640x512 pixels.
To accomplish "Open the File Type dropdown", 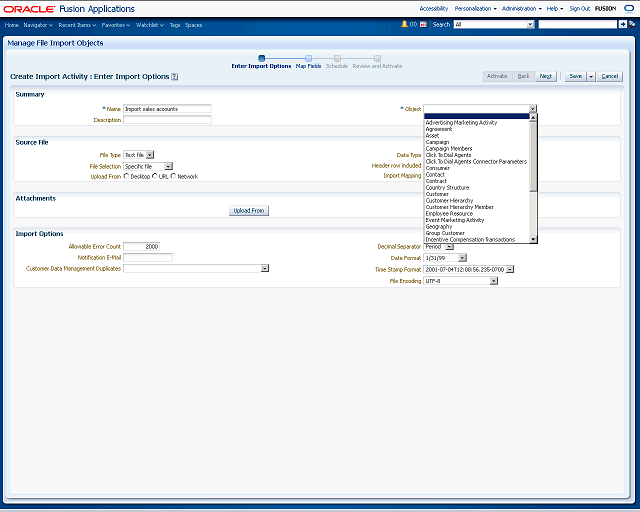I will [x=150, y=155].
